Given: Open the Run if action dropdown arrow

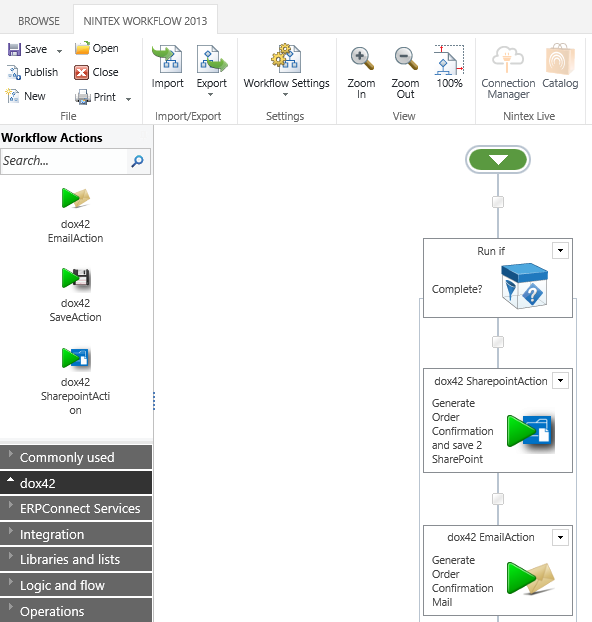Looking at the screenshot, I should click(x=560, y=251).
